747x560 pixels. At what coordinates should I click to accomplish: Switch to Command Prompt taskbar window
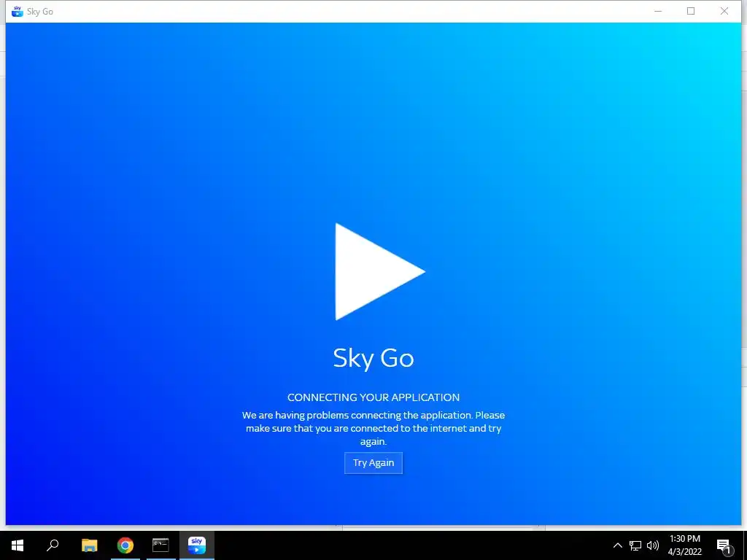(160, 545)
